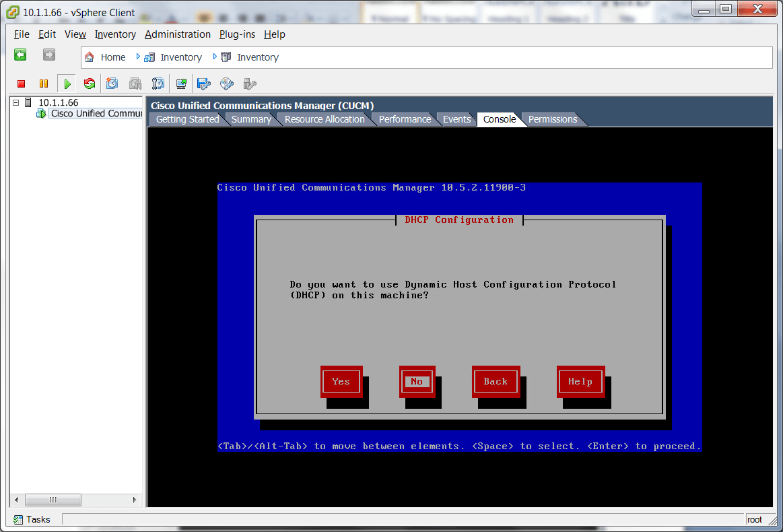Screen dimensions: 783x532
Task: Click the host server icon for 10.1.1.66
Action: pyautogui.click(x=28, y=102)
